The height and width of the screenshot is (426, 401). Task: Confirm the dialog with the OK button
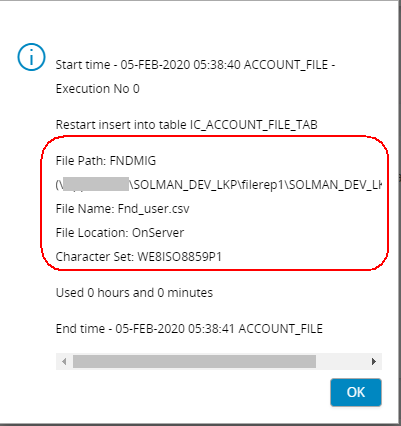pyautogui.click(x=356, y=392)
